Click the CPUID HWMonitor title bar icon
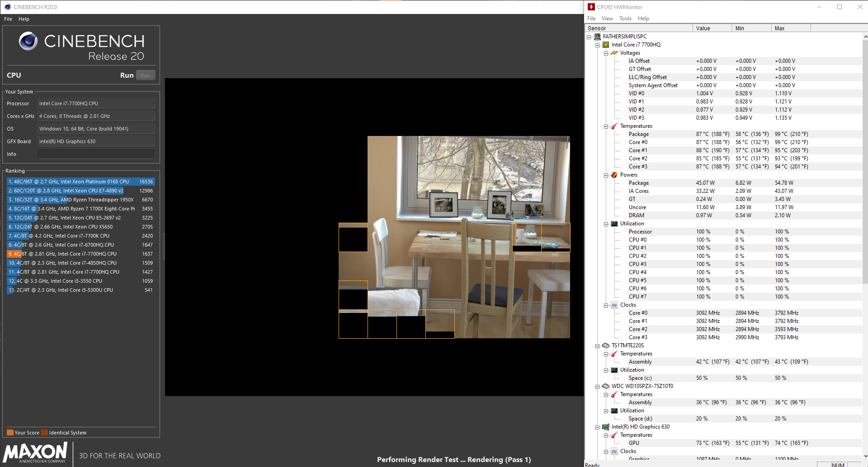Viewport: 868px width, 467px height. pos(591,7)
